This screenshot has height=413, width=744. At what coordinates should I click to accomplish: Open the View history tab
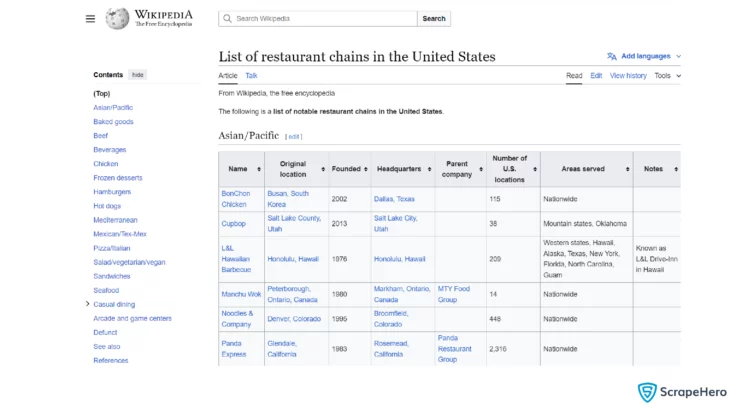(x=628, y=75)
